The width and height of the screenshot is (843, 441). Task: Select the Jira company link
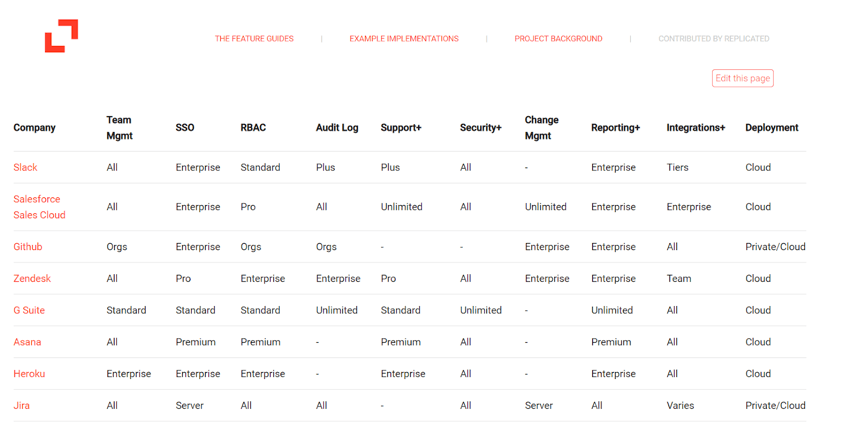(x=22, y=406)
